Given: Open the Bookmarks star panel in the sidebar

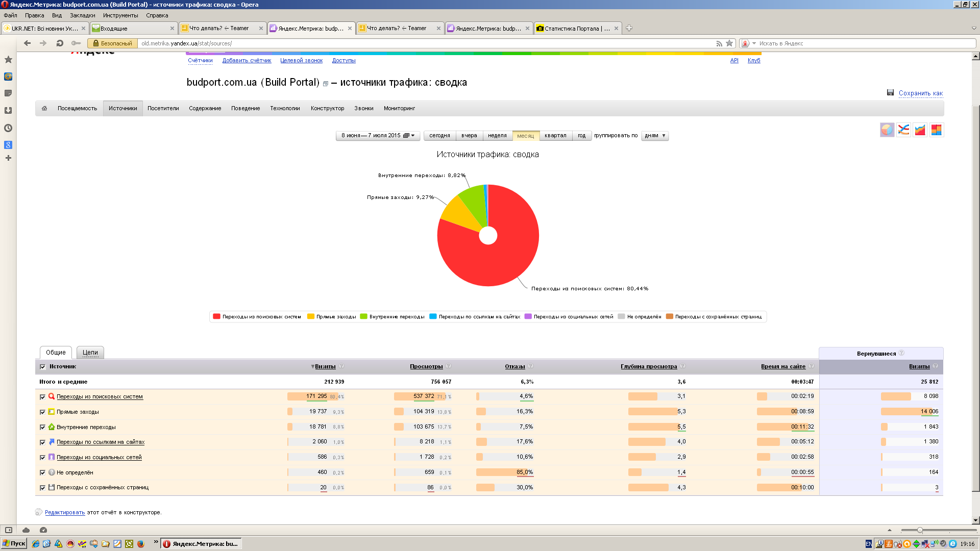Looking at the screenshot, I should [x=8, y=60].
